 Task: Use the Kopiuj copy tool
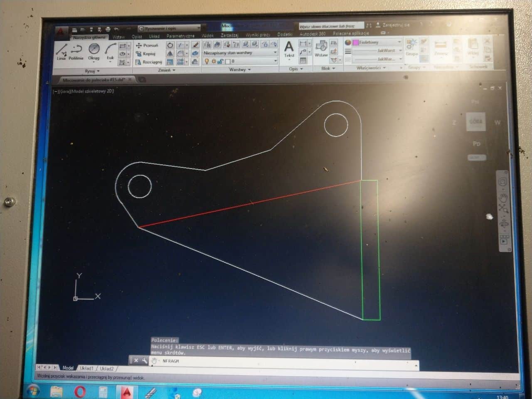pos(145,54)
